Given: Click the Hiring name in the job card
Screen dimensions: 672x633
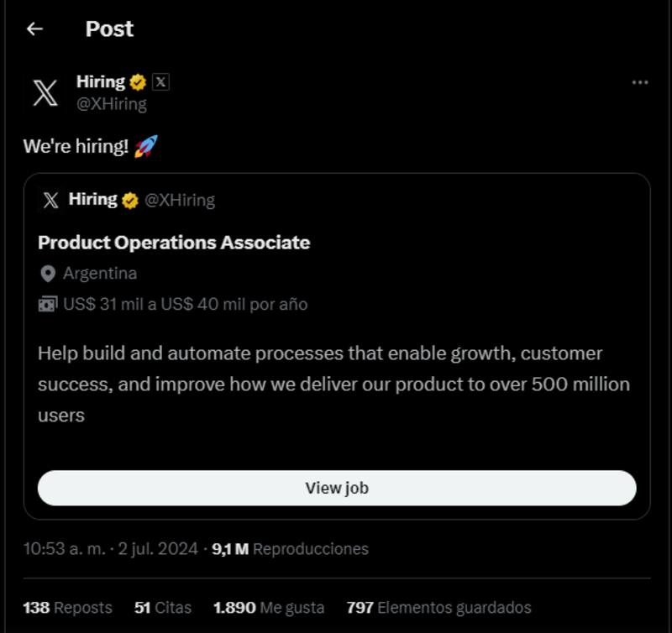Looking at the screenshot, I should click(92, 199).
